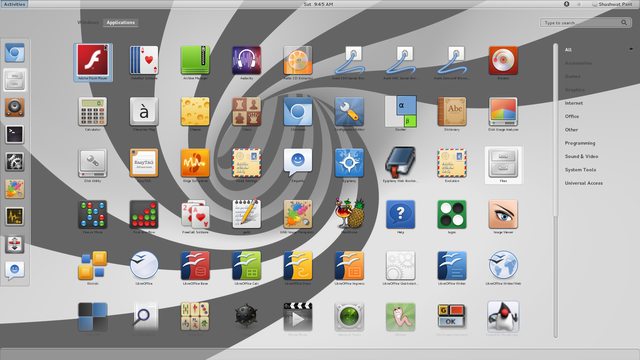Click the Activities button
Image resolution: width=640 pixels, height=360 pixels.
tap(14, 4)
